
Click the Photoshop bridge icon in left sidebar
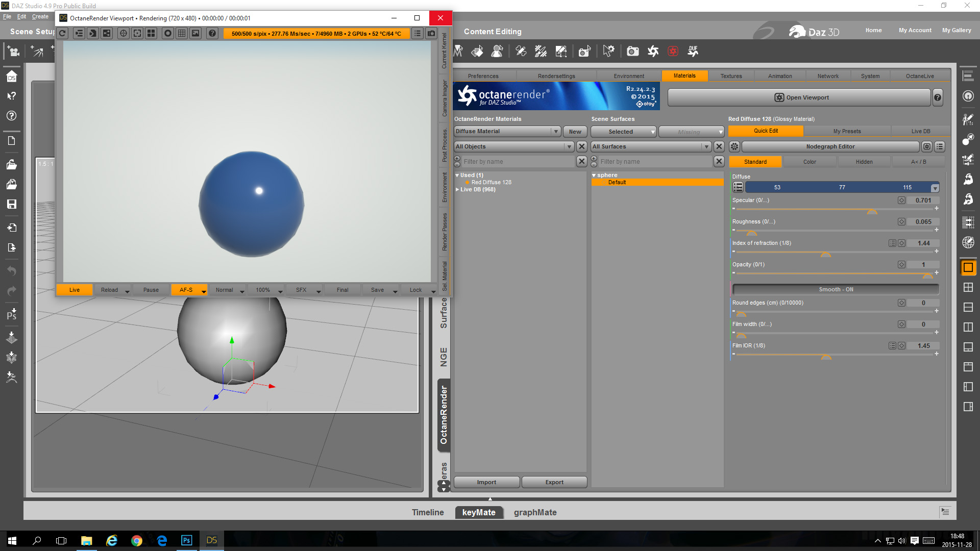(12, 314)
